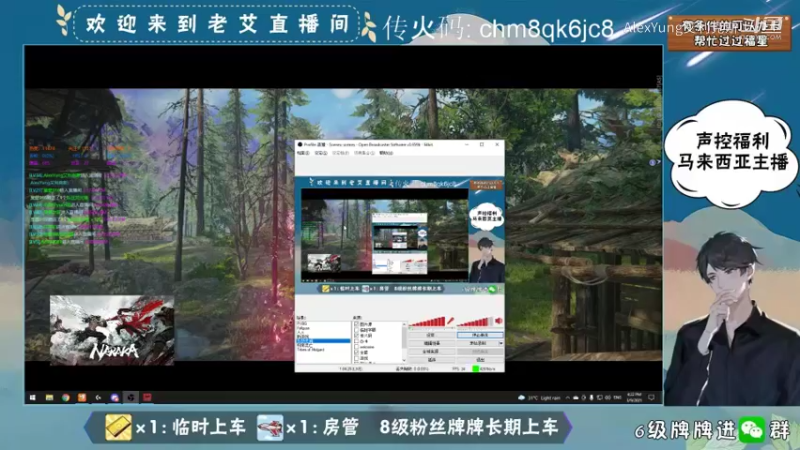The width and height of the screenshot is (800, 450).
Task: Click the blue highlighted scene row
Action: 323,341
